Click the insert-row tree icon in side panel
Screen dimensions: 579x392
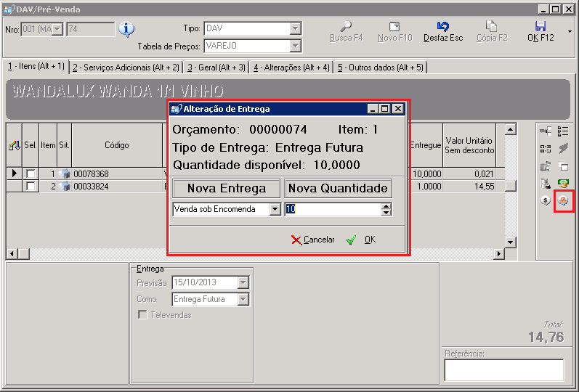546,131
